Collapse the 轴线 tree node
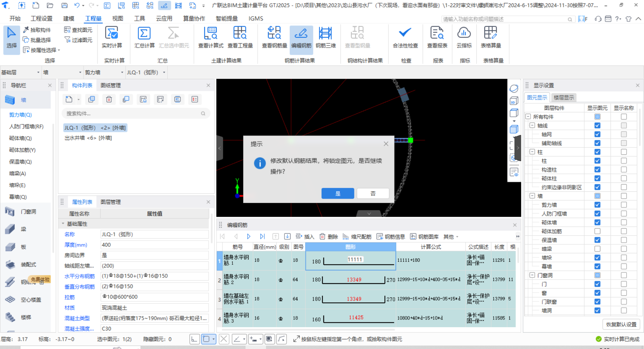 (x=532, y=126)
